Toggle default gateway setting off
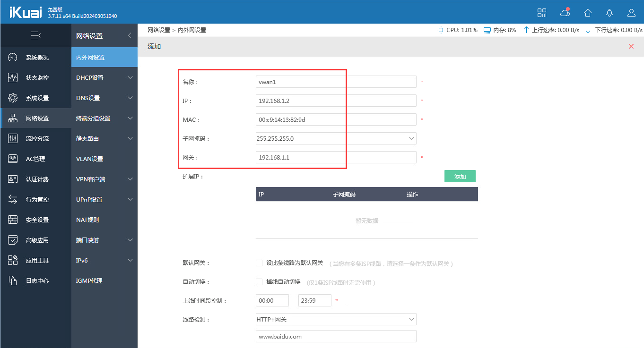 (x=259, y=263)
